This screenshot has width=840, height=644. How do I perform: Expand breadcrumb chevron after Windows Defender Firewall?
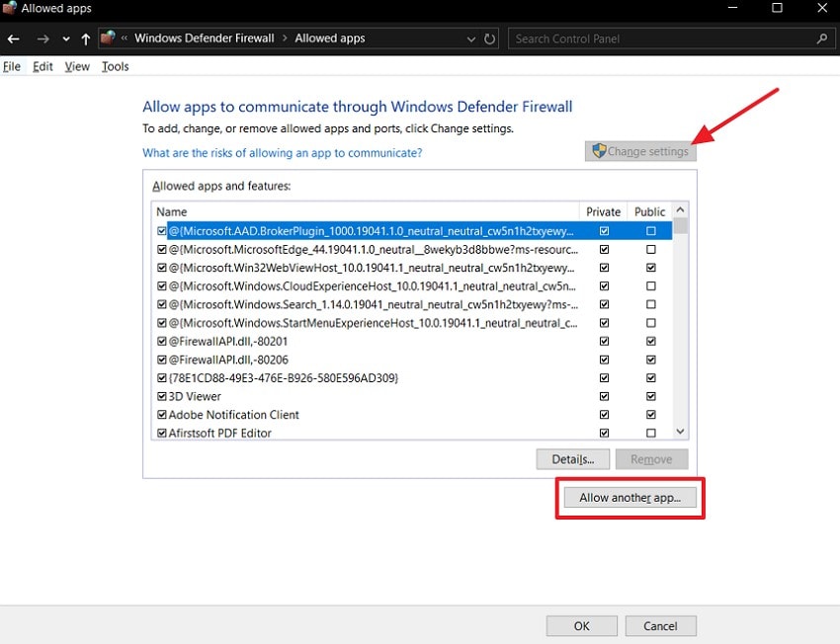pos(285,38)
